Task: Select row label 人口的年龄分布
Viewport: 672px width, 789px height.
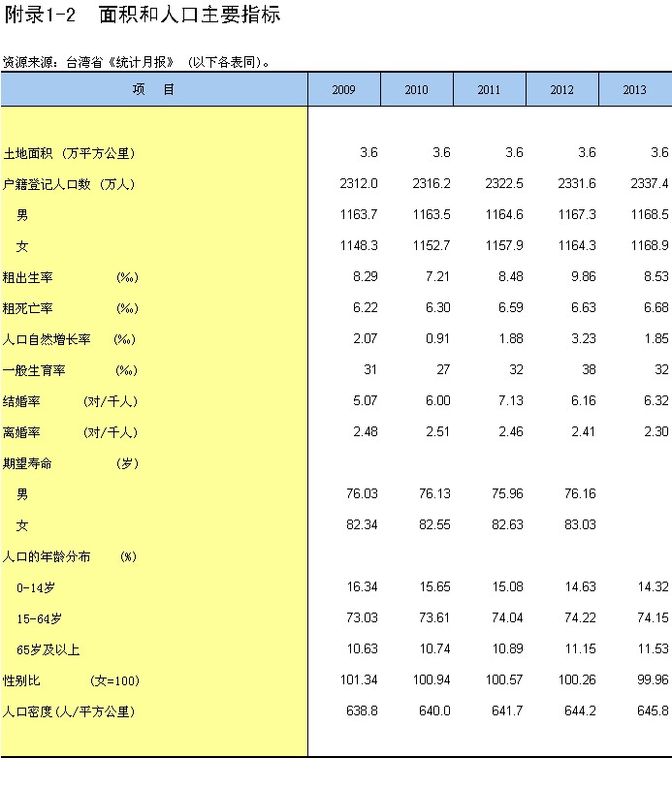Action: tap(47, 557)
